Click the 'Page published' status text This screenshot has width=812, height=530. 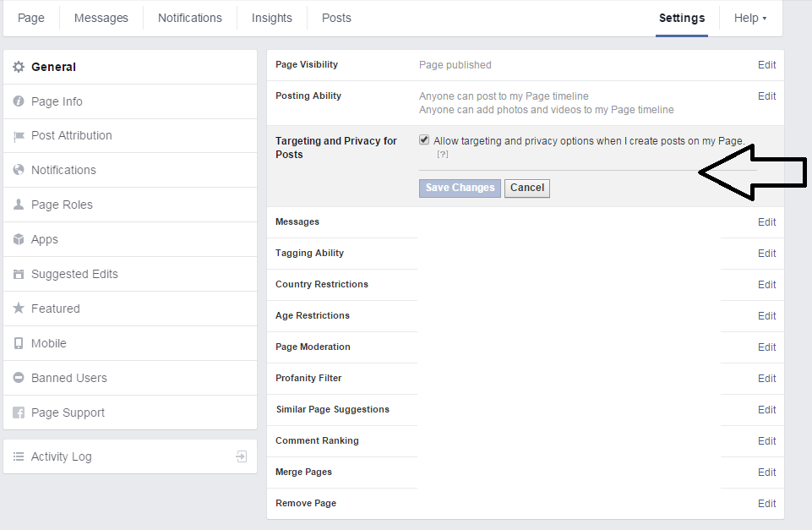pos(455,65)
